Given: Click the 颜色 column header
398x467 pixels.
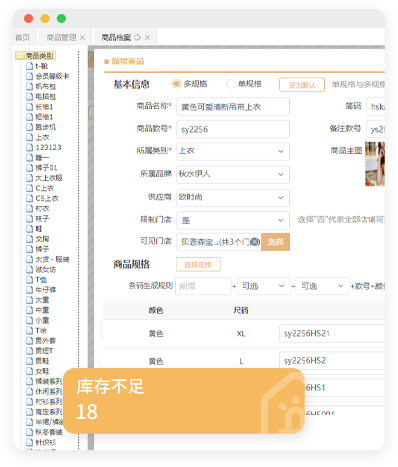Looking at the screenshot, I should click(x=156, y=310).
